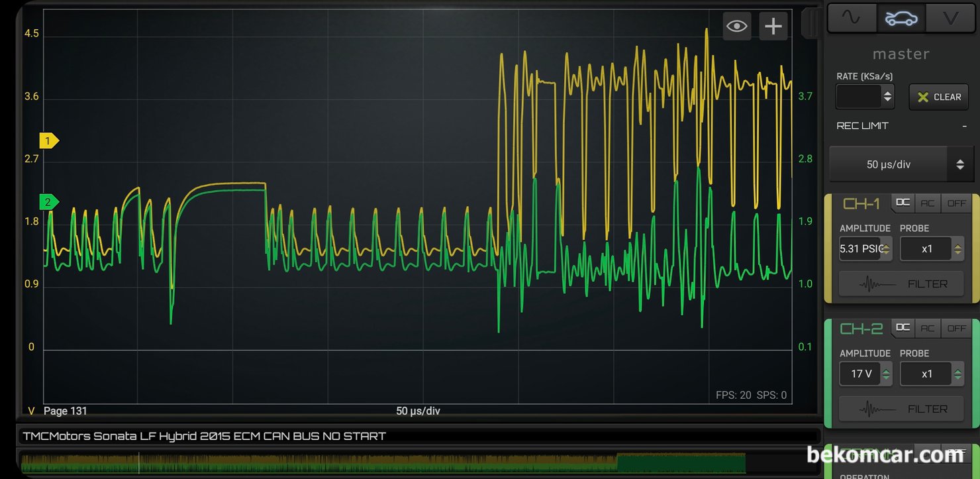Click the CLEAR button
This screenshot has height=479, width=980.
click(x=939, y=97)
